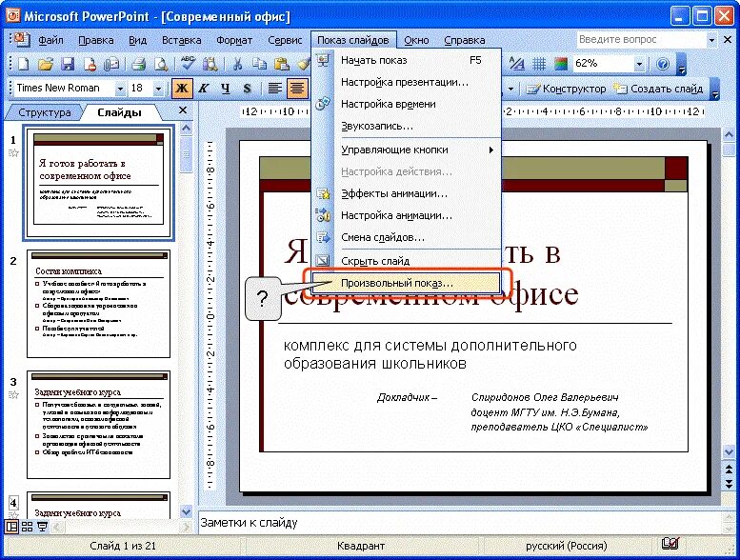The width and height of the screenshot is (740, 560).
Task: Click the Research (binoculars book) icon
Action: (210, 64)
